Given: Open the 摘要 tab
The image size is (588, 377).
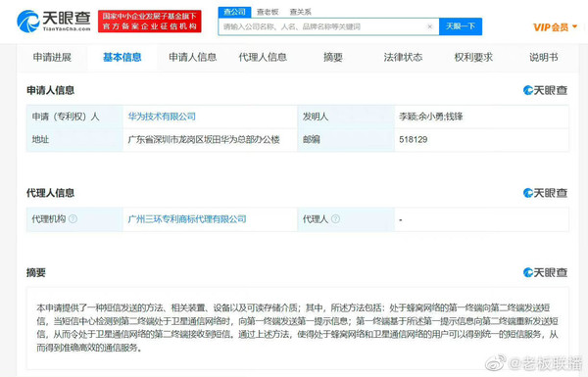Looking at the screenshot, I should pyautogui.click(x=333, y=58).
